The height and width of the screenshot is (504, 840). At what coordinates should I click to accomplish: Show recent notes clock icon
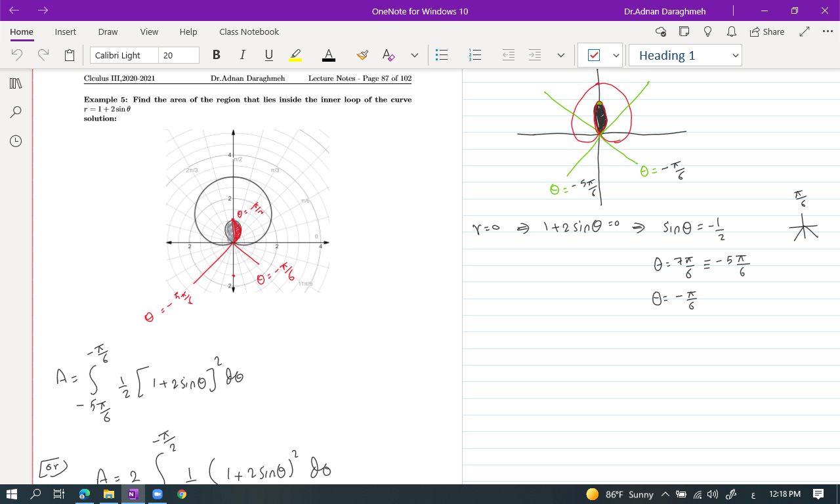[x=16, y=141]
